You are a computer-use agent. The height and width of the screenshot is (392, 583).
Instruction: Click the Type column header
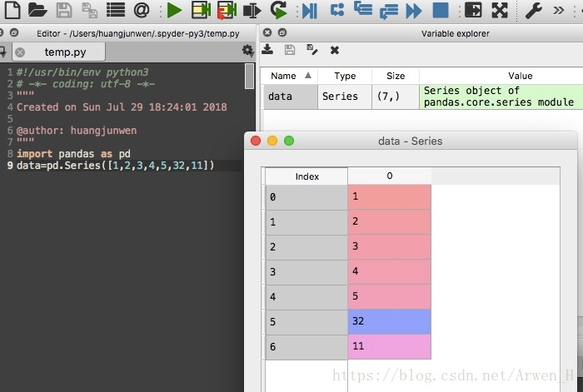pyautogui.click(x=345, y=76)
